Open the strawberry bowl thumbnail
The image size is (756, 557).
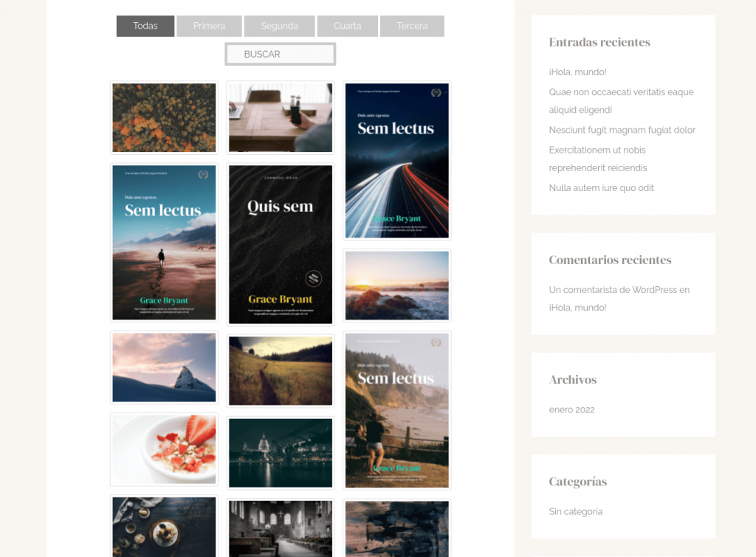click(164, 449)
